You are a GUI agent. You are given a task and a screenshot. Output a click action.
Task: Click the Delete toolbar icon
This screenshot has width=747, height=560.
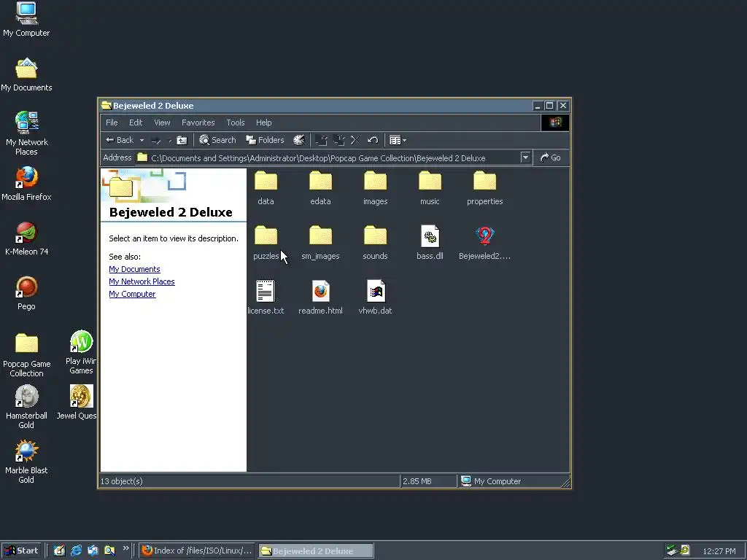click(355, 140)
